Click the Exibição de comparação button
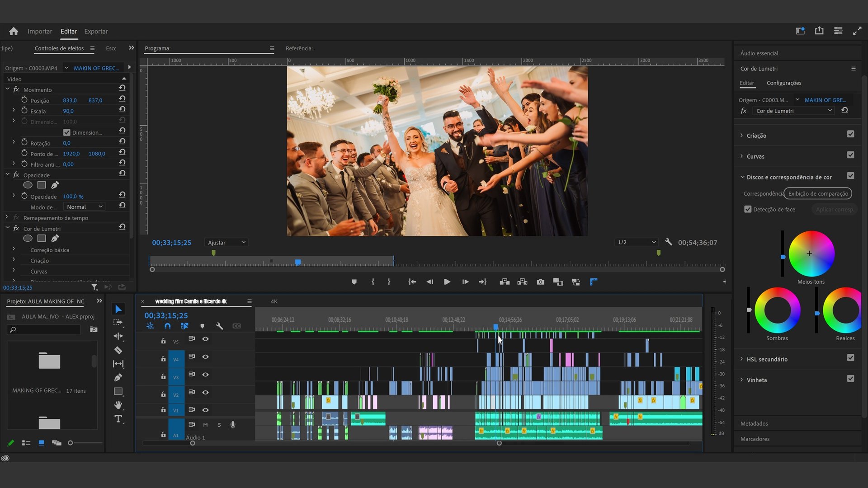Screen dimensions: 868x488 tap(818, 193)
